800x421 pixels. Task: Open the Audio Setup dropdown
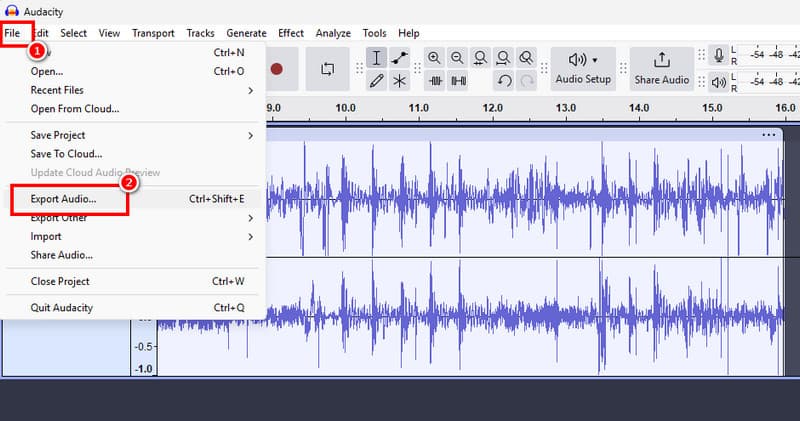(583, 69)
